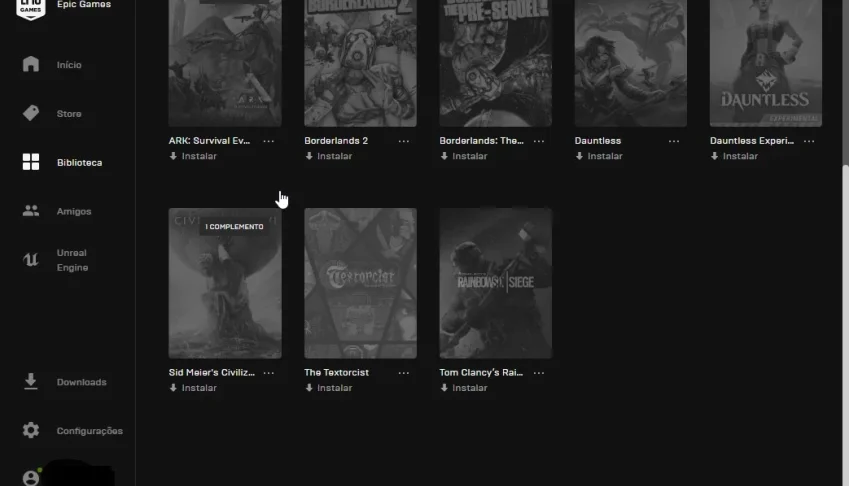
Task: Click Instalar for Borderlands: The Pre-Sequel
Action: click(x=470, y=156)
